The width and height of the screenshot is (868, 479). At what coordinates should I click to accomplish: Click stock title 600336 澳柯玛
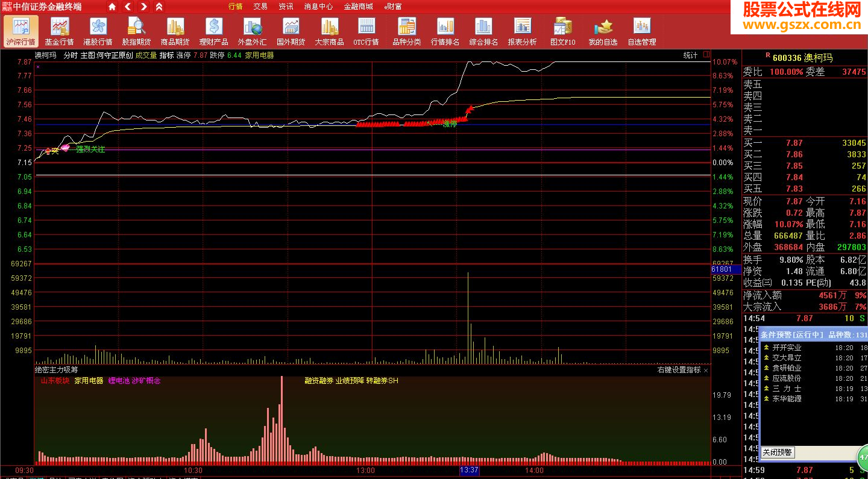802,58
